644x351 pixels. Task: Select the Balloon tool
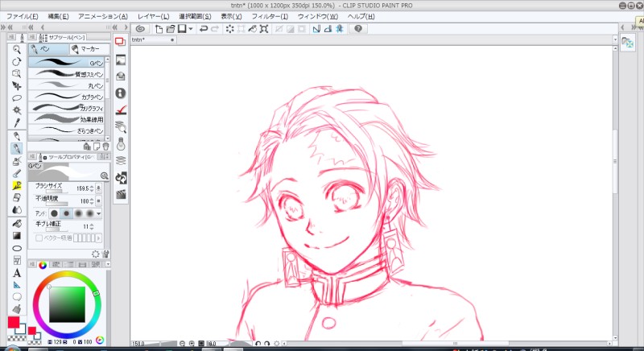point(16,296)
